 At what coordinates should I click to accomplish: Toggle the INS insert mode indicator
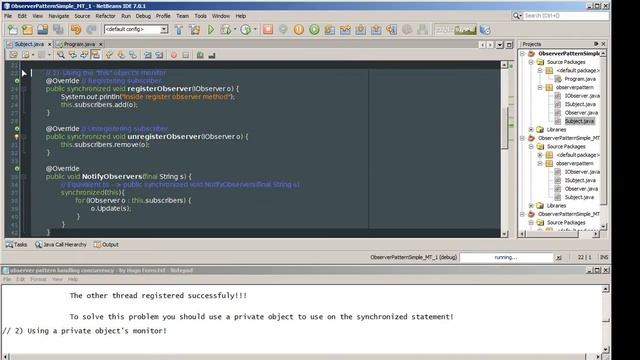(x=604, y=257)
